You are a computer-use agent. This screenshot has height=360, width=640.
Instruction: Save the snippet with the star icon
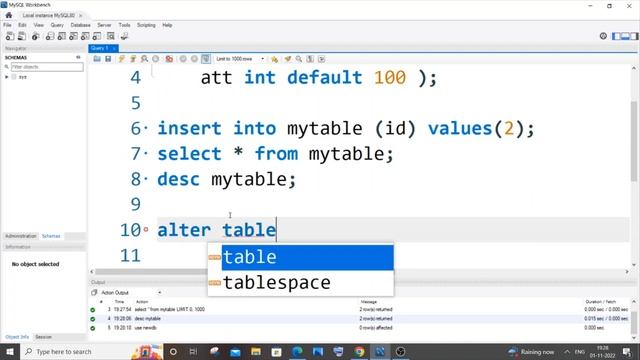coord(274,59)
